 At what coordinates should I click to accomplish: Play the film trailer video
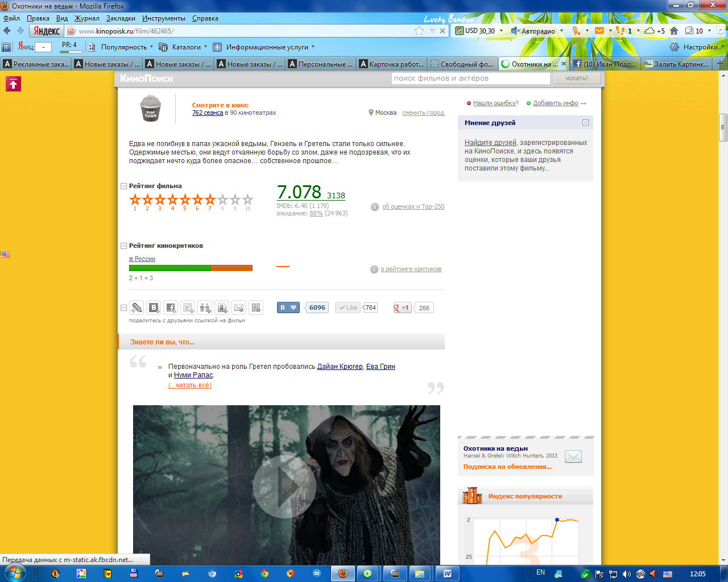point(284,487)
